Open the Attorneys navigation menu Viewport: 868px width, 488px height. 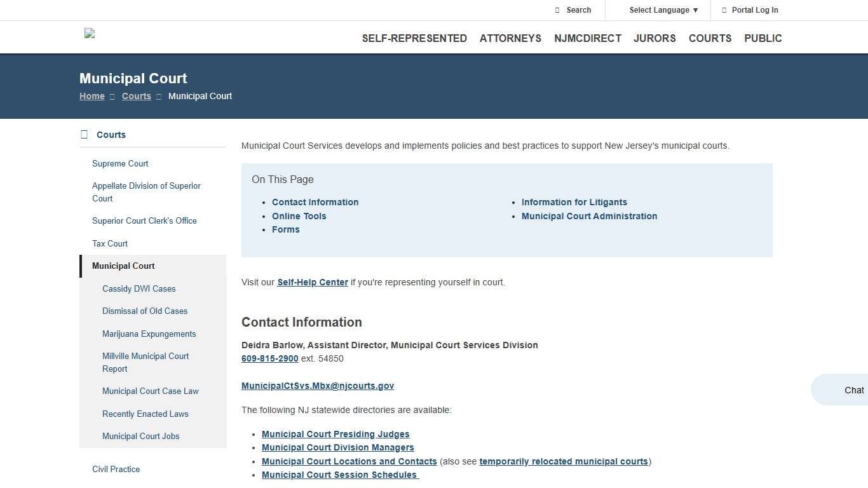click(510, 38)
